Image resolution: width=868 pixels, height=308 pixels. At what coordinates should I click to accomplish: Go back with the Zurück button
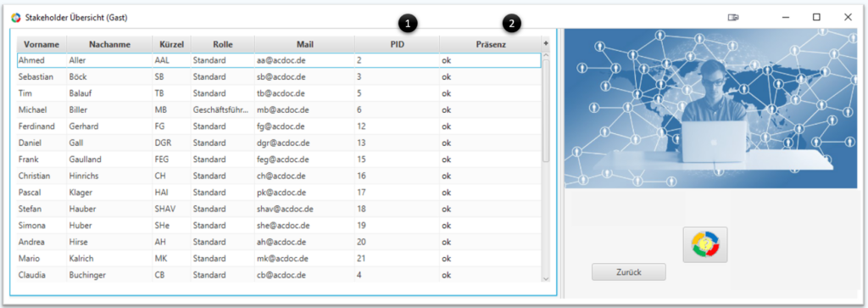click(x=629, y=272)
